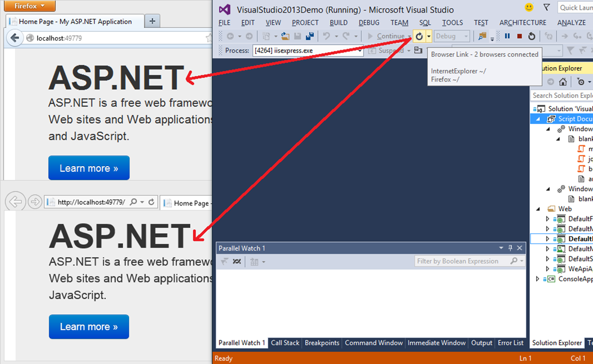Click the Browser Link refresh icon
The width and height of the screenshot is (593, 364).
(420, 36)
